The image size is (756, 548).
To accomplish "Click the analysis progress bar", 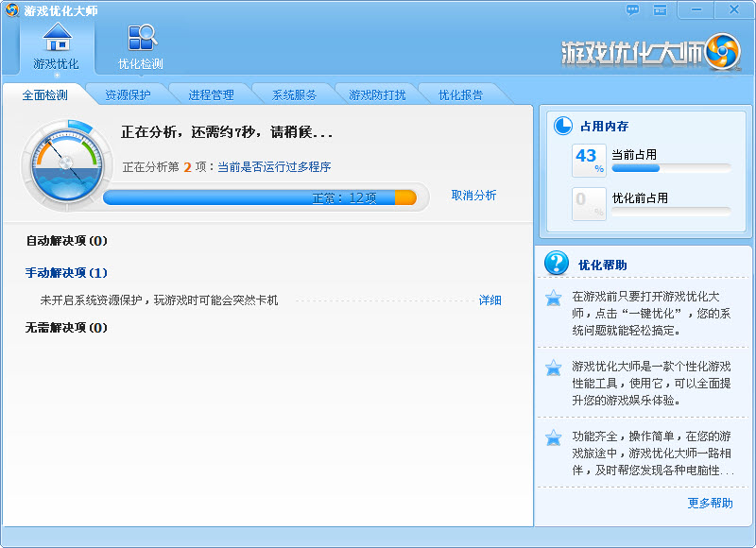I will pyautogui.click(x=260, y=197).
